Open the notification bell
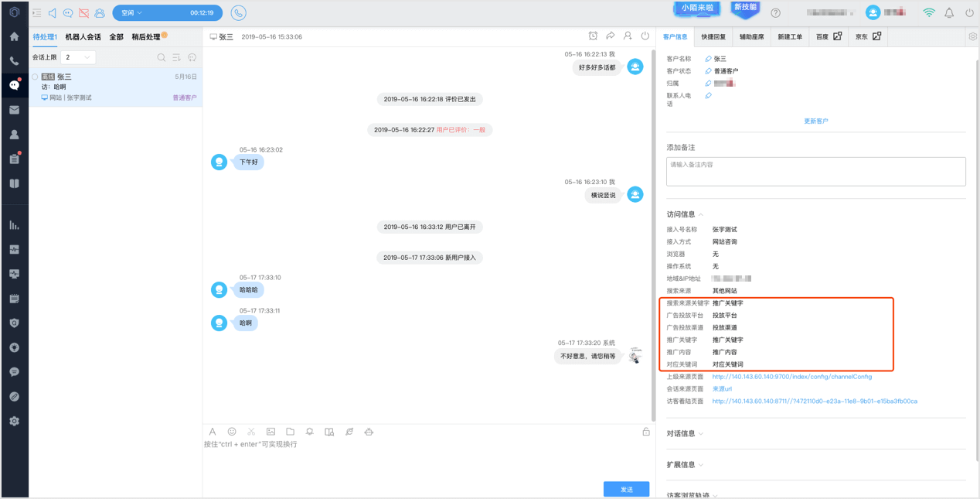This screenshot has width=980, height=499. [x=949, y=13]
